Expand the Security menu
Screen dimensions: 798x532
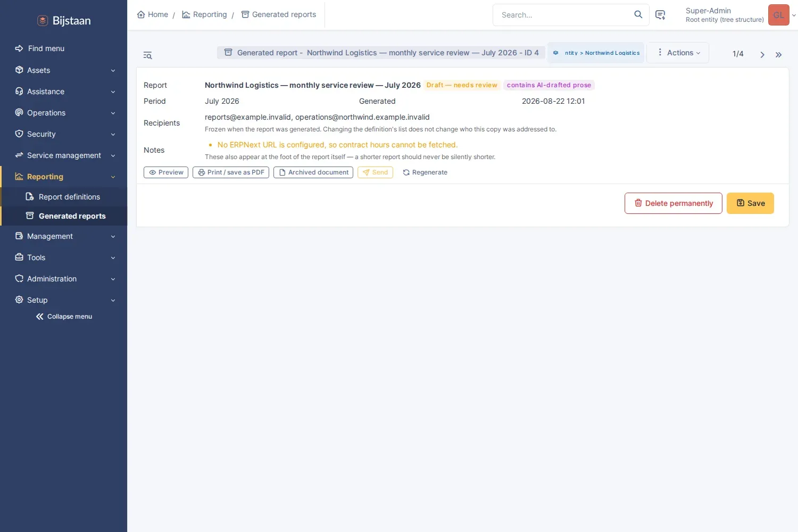pyautogui.click(x=64, y=134)
